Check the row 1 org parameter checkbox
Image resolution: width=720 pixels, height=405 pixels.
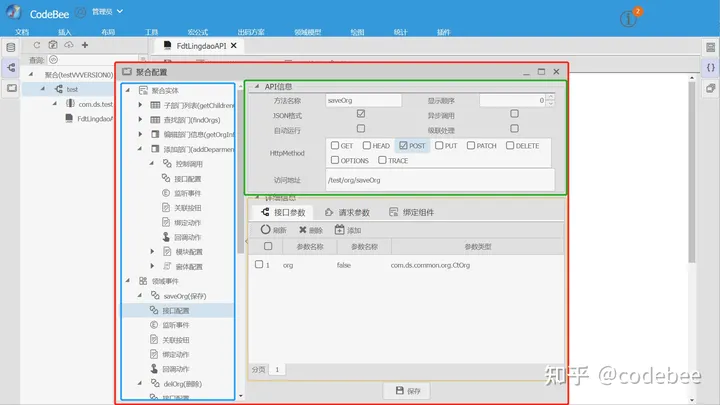tap(259, 264)
